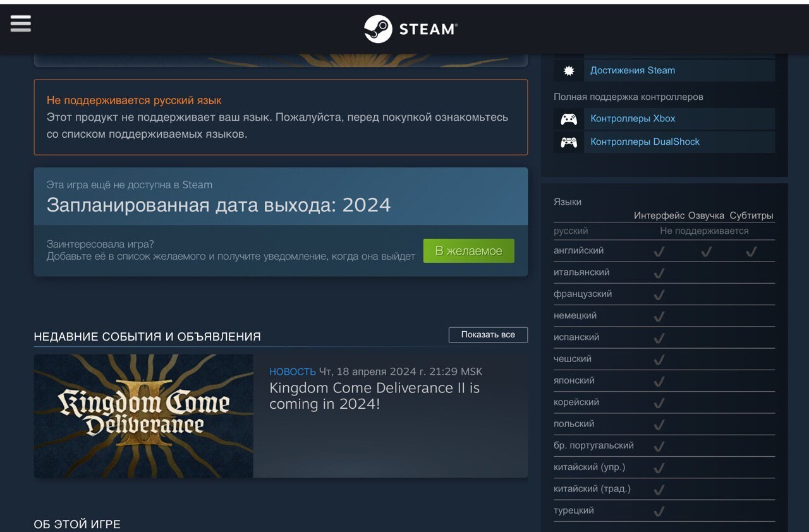Viewport: 809px width, 532px height.
Task: Open Контроллеры DualShock link
Action: click(x=645, y=142)
